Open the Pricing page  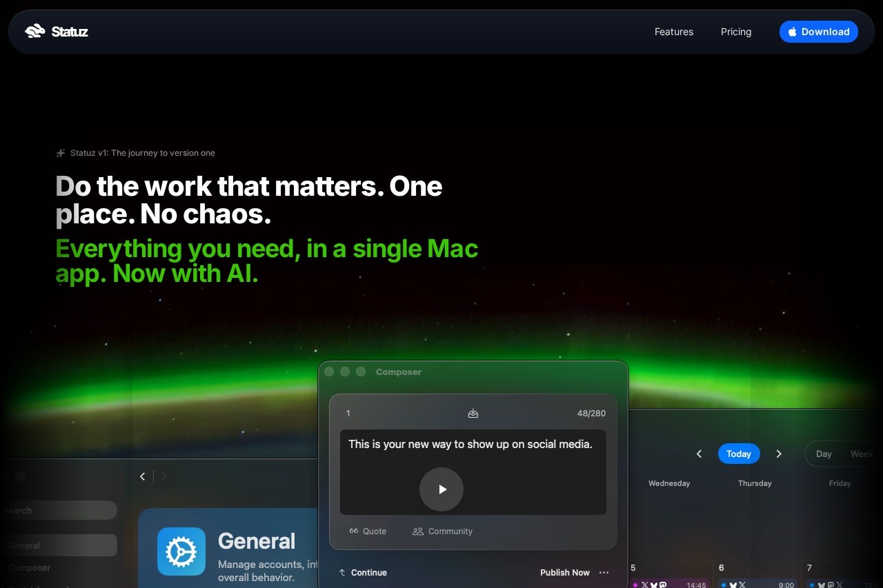tap(735, 32)
